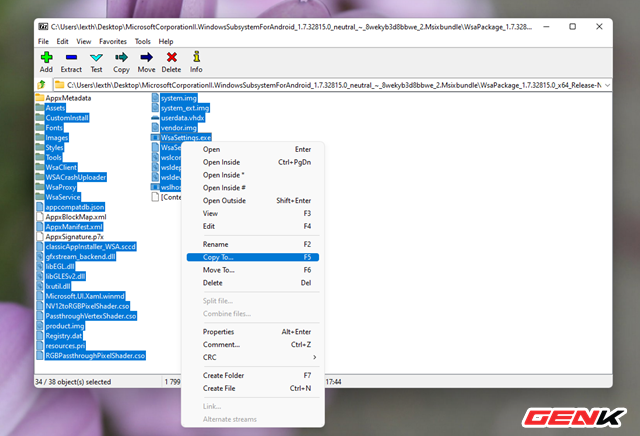Select Microsoft.UI.Xaml.winmd file
Viewport: 640px width, 436px height.
(x=85, y=296)
